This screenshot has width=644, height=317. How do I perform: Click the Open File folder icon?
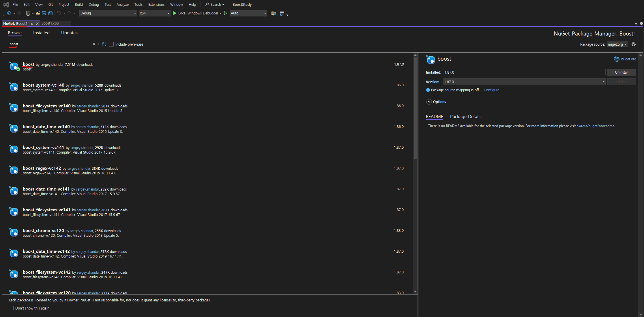[38, 13]
